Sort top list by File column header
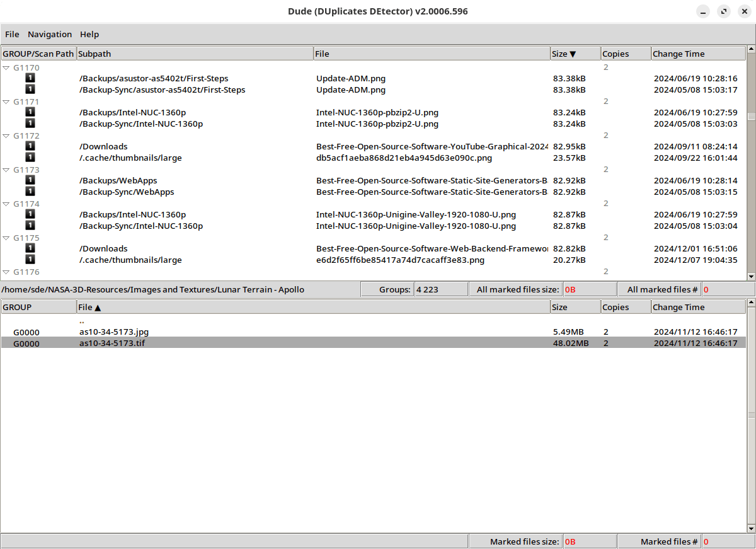Image resolution: width=756 pixels, height=549 pixels. point(432,54)
